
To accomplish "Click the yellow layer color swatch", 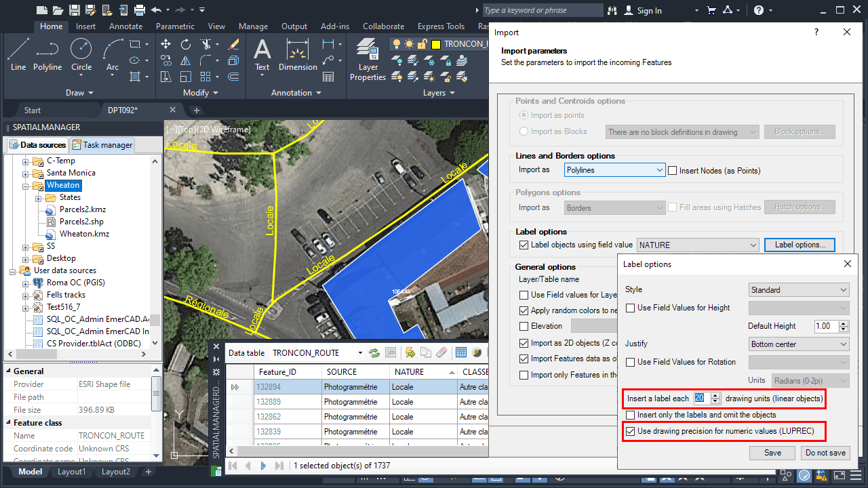I will 436,44.
